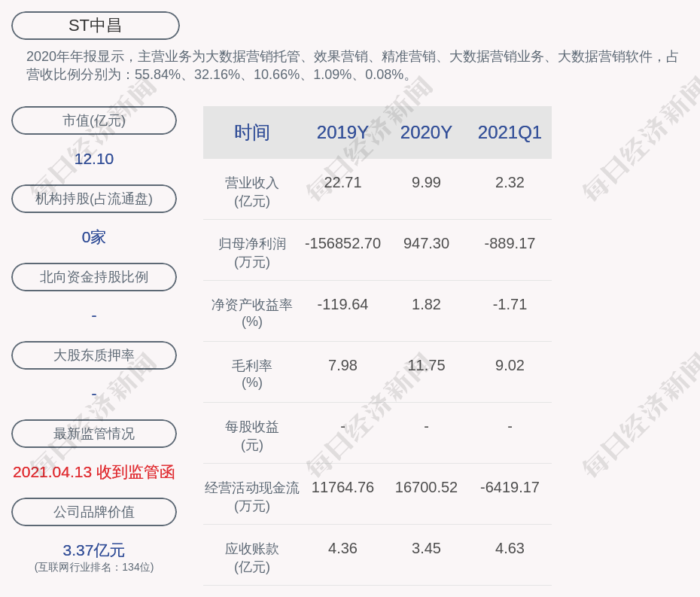Select the 市值(亿元) label pill

pos(94,120)
